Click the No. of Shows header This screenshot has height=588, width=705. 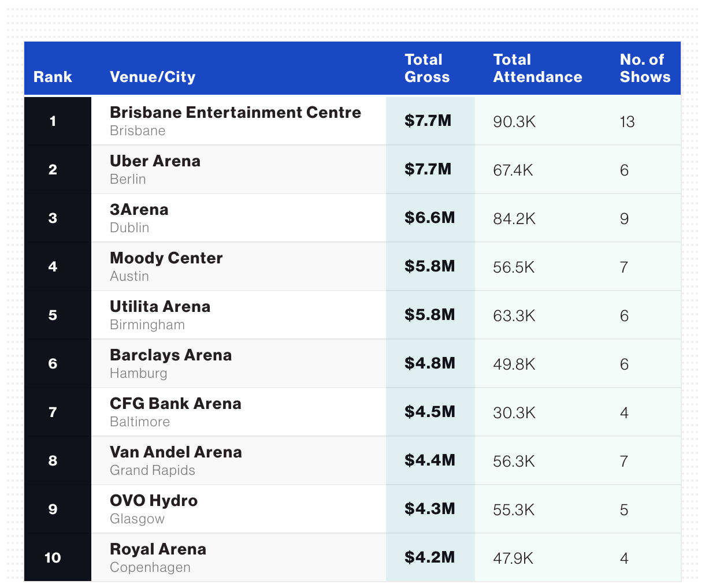click(x=645, y=68)
